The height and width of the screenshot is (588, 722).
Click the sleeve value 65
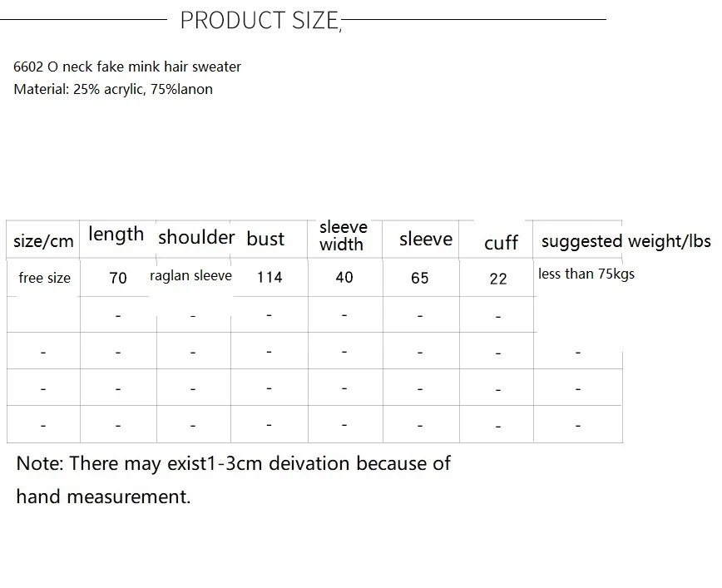click(x=420, y=278)
